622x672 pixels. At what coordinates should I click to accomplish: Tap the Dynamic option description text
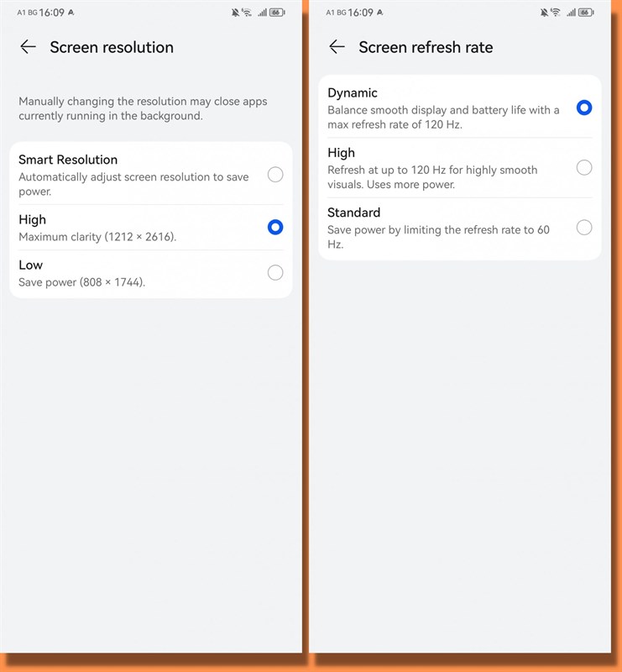pos(443,117)
